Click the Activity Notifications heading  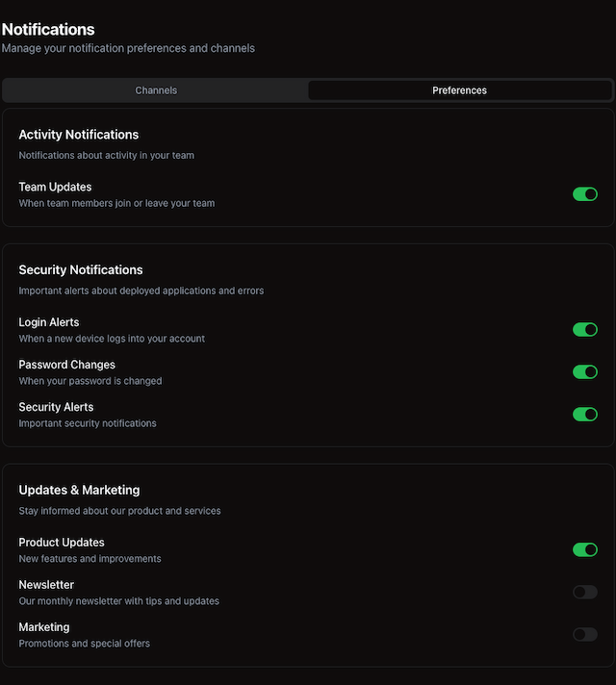pos(79,135)
